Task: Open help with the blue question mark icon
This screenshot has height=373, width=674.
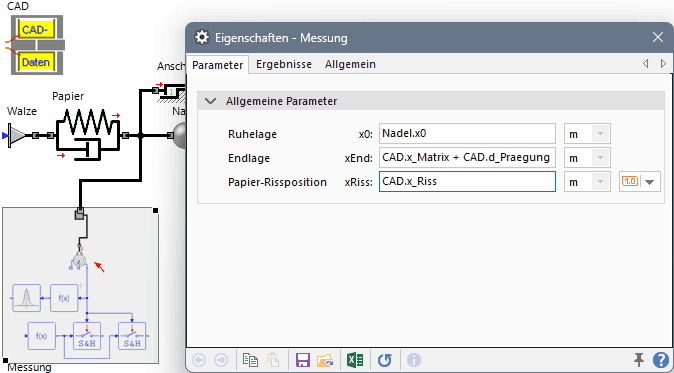Action: [661, 359]
